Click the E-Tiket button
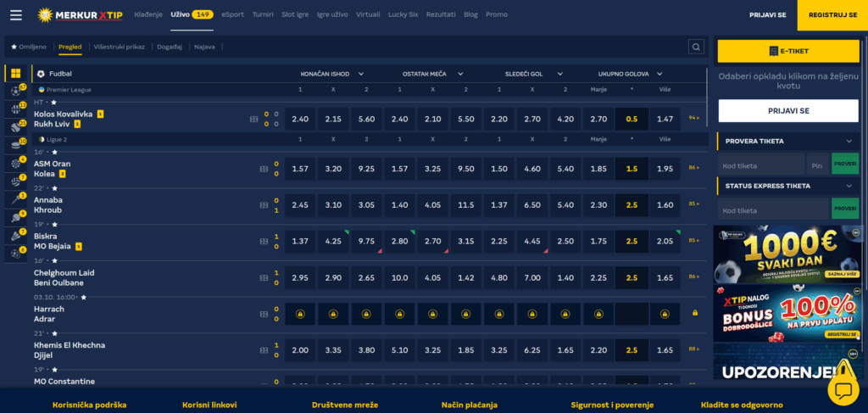Image resolution: width=868 pixels, height=413 pixels. [x=788, y=51]
